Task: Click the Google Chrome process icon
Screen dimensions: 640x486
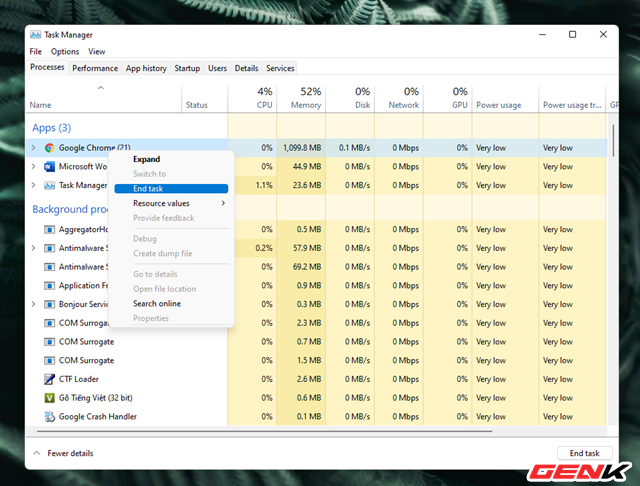Action: pos(49,148)
